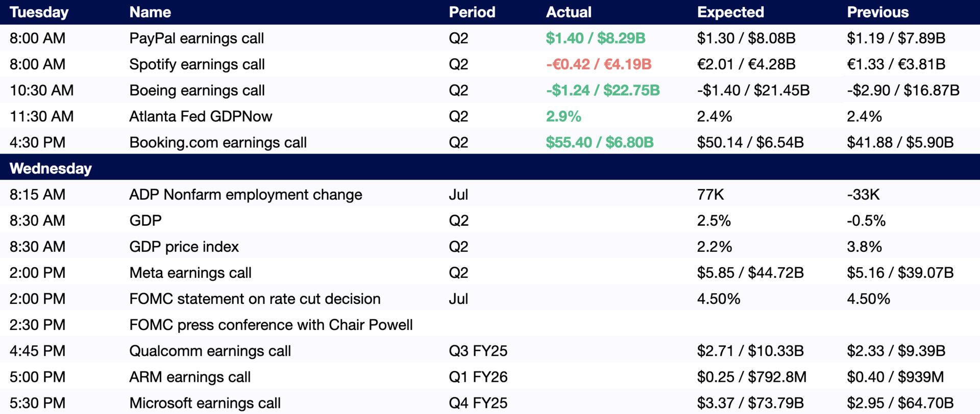Click the Period column header
This screenshot has height=414, width=980.
pos(472,12)
